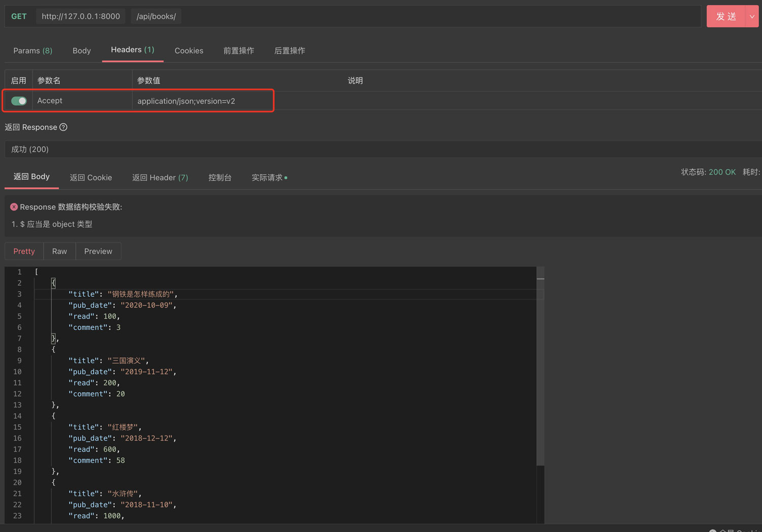Edit the /api/books/ path field
This screenshot has height=532, width=762.
click(x=156, y=16)
